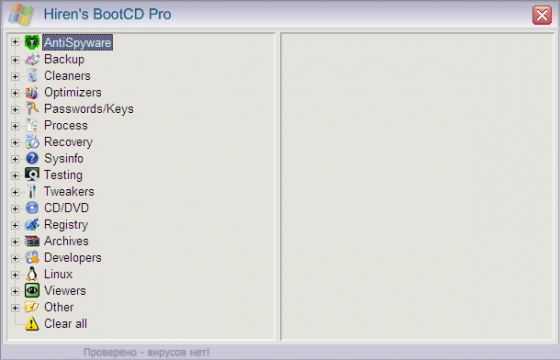Expand the Tweakers tree node

click(x=15, y=192)
